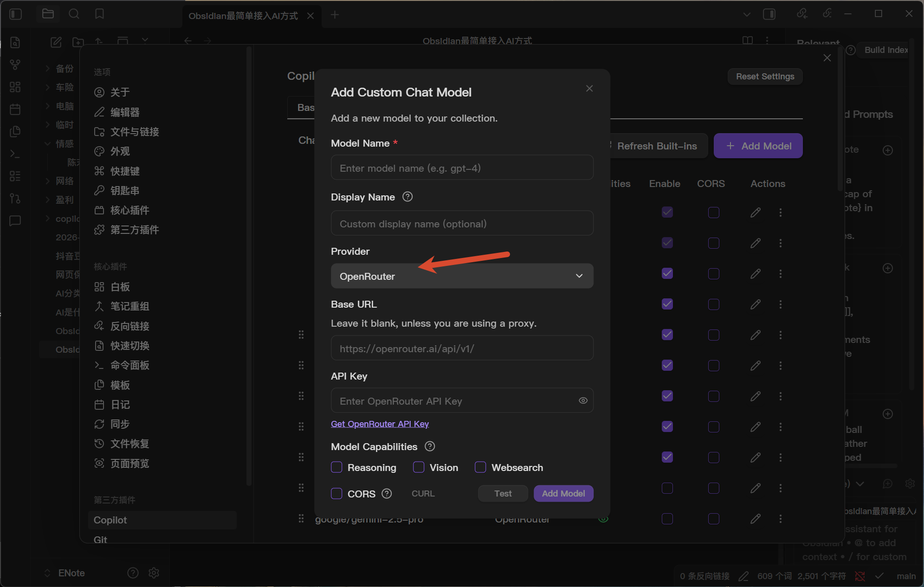The image size is (924, 587).
Task: Open more options icon in note header
Action: coord(767,41)
